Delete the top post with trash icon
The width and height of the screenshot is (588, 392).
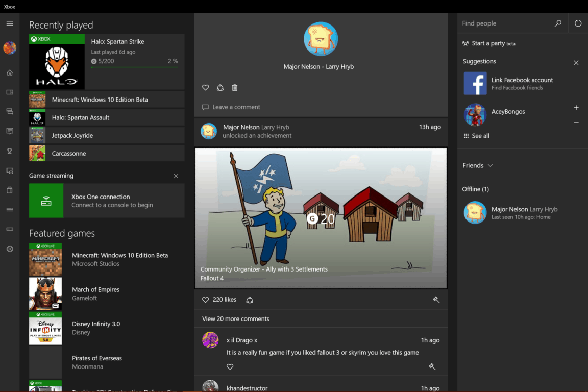[235, 88]
